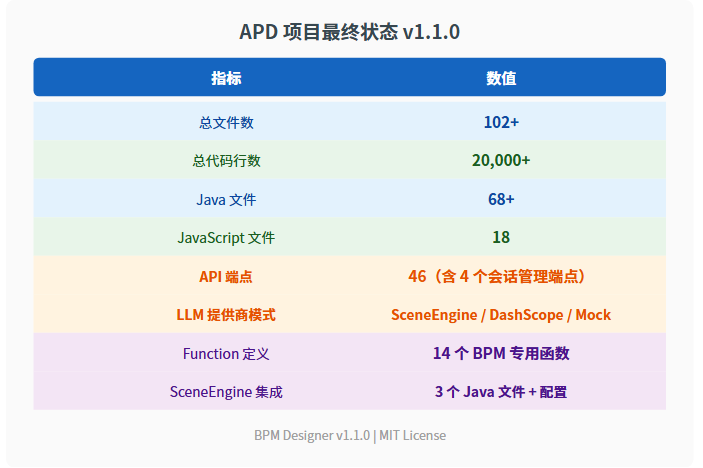Click the title 'APD 项目最终状态 v1.1.0'
The width and height of the screenshot is (703, 468).
click(x=349, y=32)
